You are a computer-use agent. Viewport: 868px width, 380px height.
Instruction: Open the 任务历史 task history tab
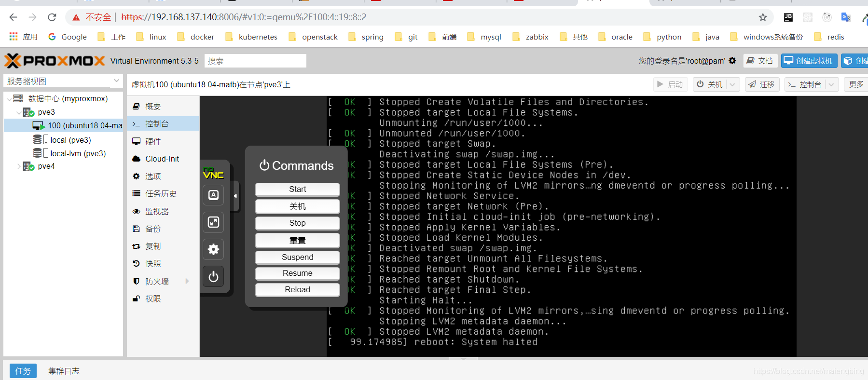[x=163, y=194]
